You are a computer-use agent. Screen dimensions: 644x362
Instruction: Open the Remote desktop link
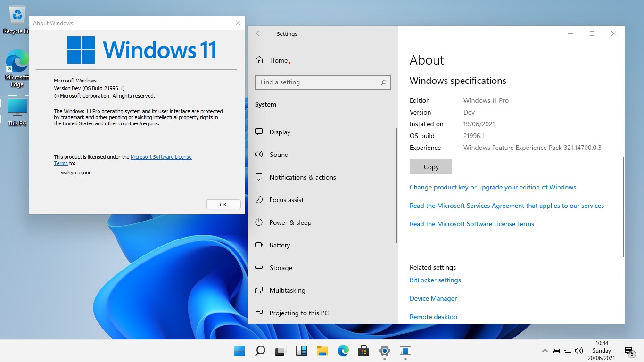(x=433, y=317)
